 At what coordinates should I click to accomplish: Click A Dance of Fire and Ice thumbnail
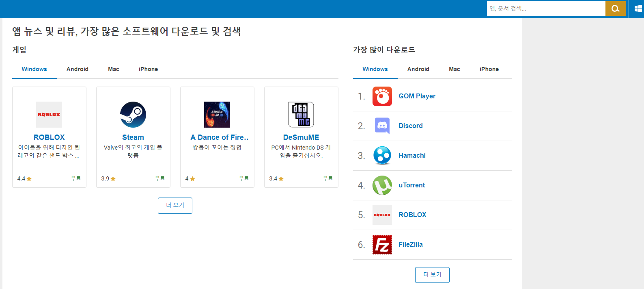(217, 115)
